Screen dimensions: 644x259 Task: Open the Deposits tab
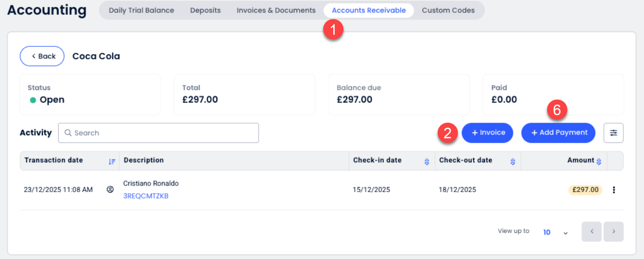click(205, 10)
